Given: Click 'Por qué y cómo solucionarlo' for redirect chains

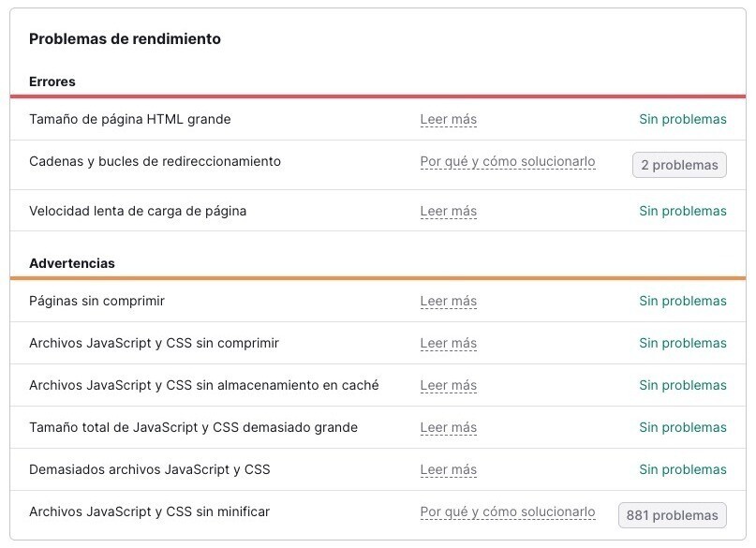Looking at the screenshot, I should (x=507, y=161).
